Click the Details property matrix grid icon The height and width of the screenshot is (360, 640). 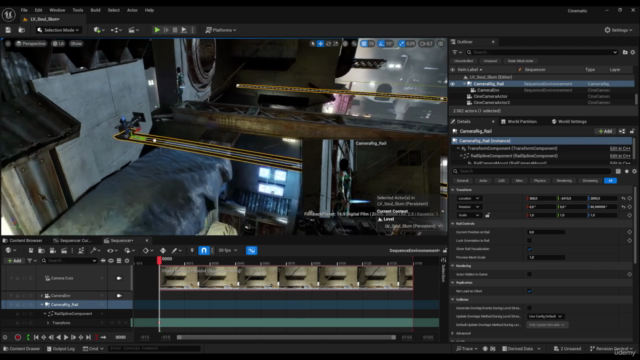coord(618,171)
